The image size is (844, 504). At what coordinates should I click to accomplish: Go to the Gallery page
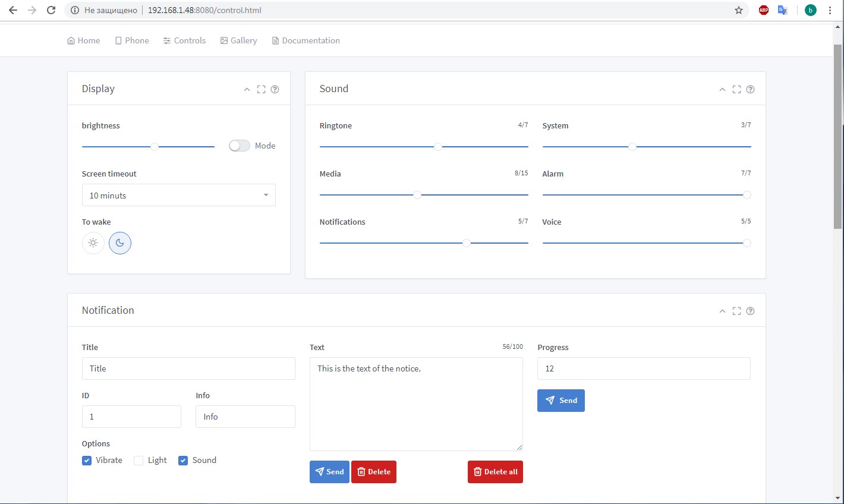tap(238, 40)
